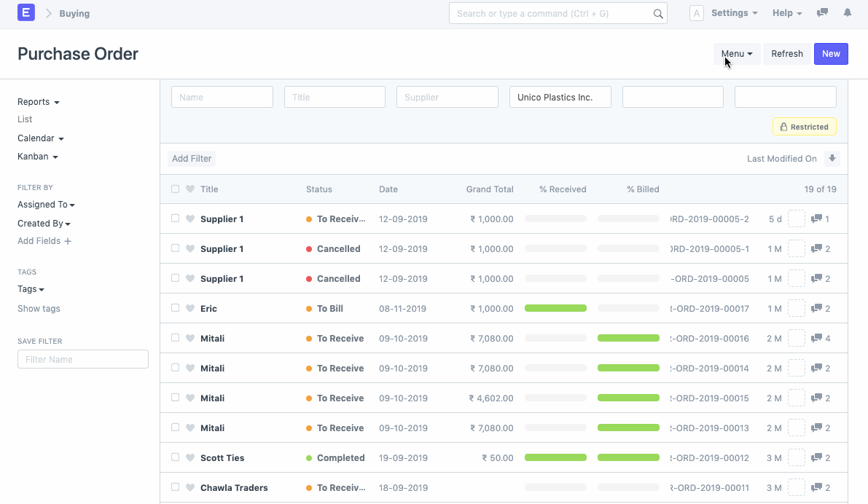Select the checkbox on the Scott Ties row
The height and width of the screenshot is (504, 868).
[x=175, y=457]
